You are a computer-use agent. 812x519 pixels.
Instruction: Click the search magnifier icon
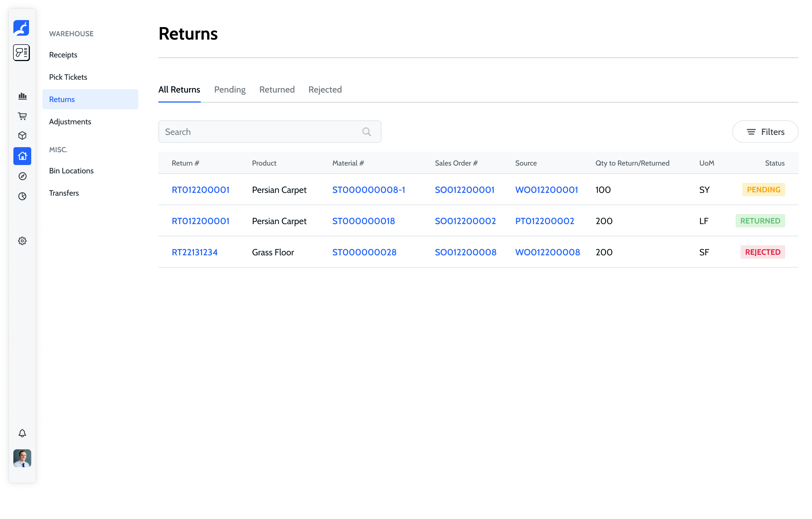pos(367,132)
